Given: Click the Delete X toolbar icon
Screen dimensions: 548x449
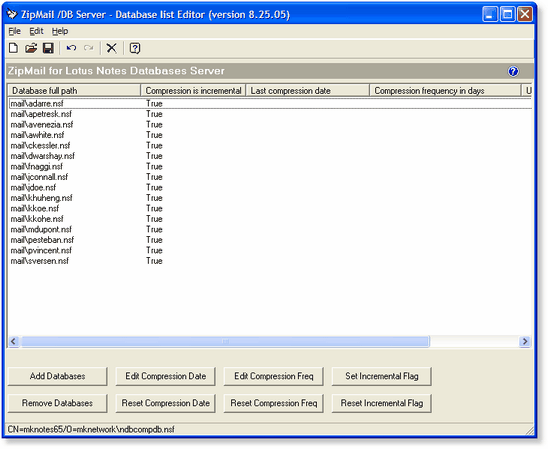Looking at the screenshot, I should pyautogui.click(x=111, y=48).
